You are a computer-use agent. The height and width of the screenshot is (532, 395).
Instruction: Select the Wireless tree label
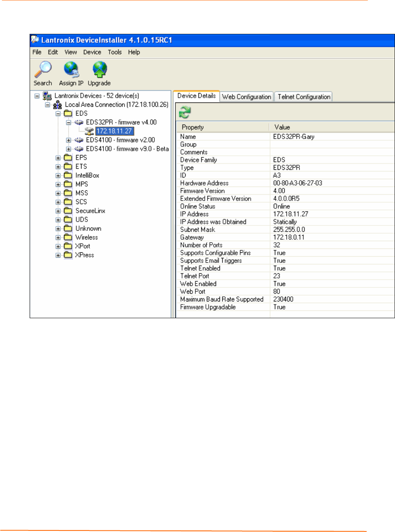pyautogui.click(x=87, y=238)
